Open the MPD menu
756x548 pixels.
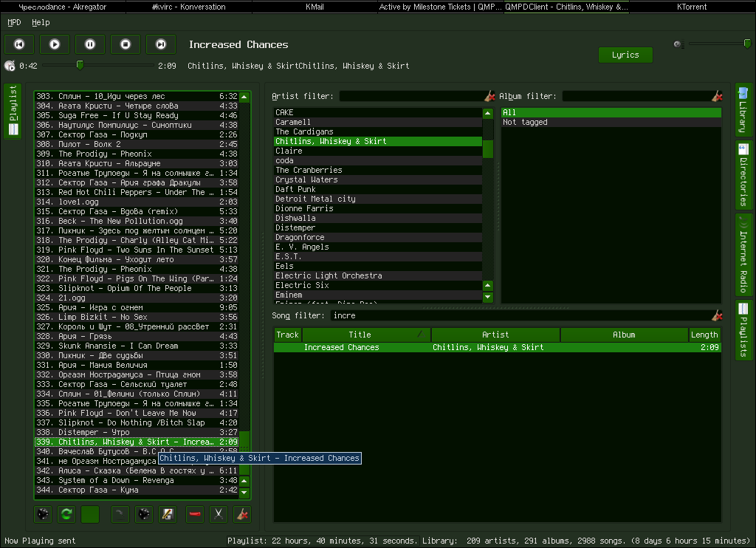tap(14, 22)
